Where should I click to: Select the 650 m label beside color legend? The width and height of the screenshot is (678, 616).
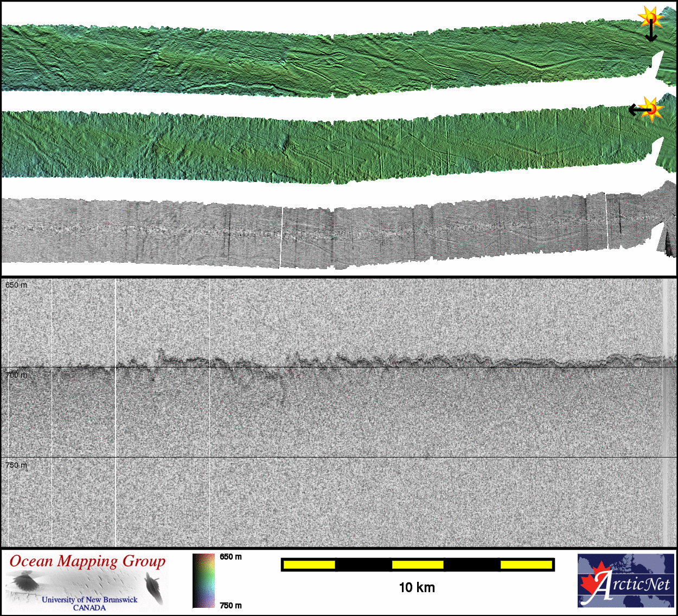coord(231,557)
